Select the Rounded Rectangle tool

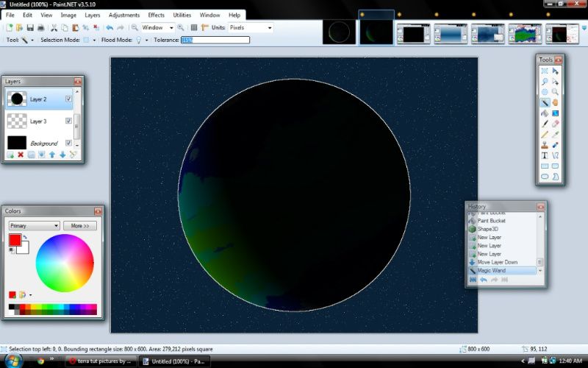pyautogui.click(x=556, y=166)
